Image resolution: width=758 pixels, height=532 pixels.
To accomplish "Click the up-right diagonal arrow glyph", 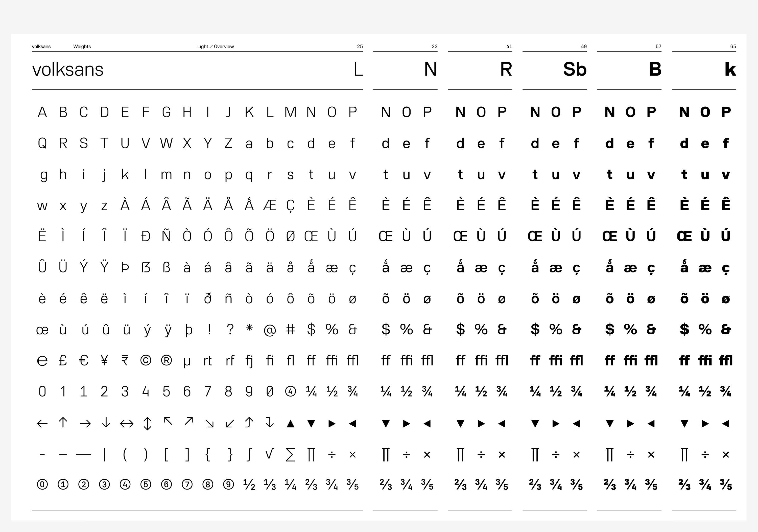I will [189, 421].
